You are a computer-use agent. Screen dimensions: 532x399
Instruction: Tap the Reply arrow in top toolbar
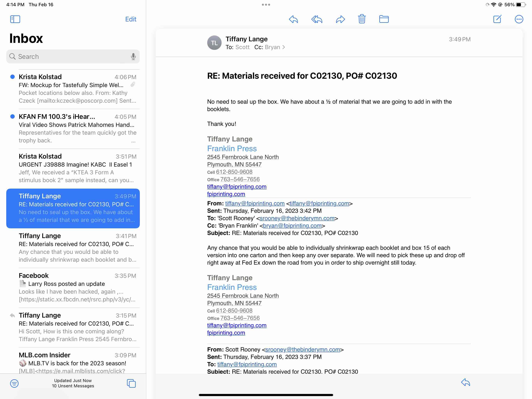tap(293, 19)
